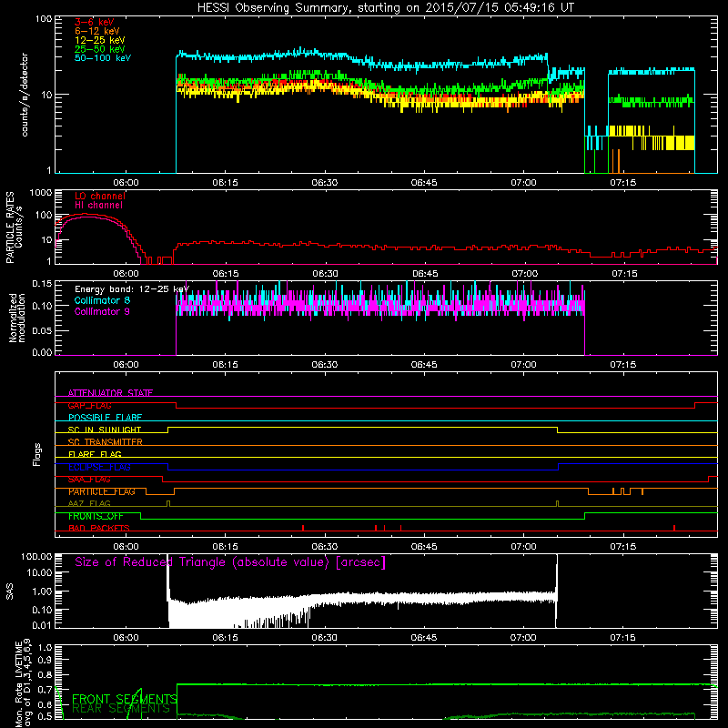Click the PARTICLE RATES axis title

tap(10, 227)
